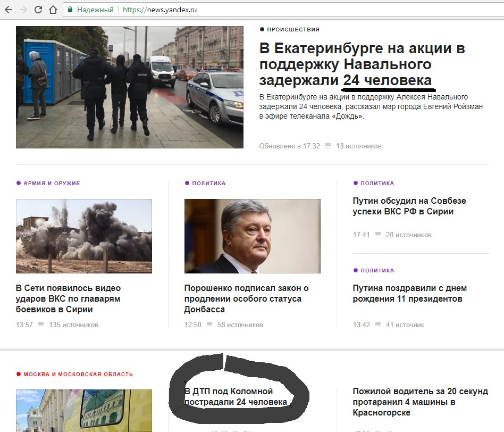This screenshot has width=504, height=432.
Task: Click sources icon beside 135 источников
Action: [x=41, y=325]
